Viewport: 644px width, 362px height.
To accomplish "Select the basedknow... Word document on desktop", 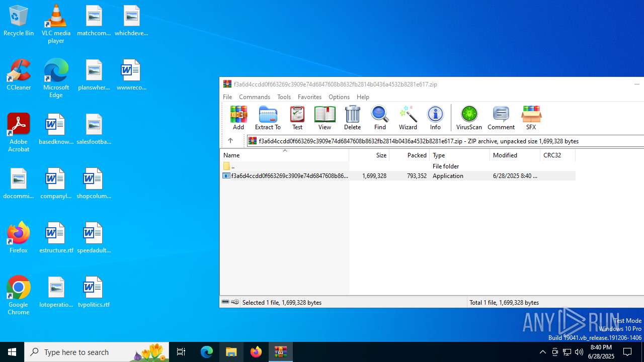I will (56, 129).
